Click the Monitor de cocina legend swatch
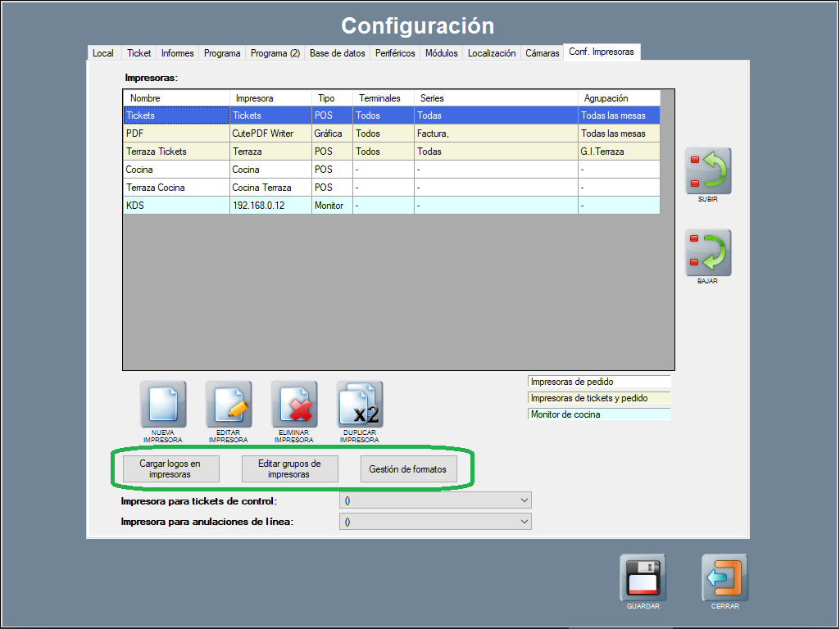Image resolution: width=840 pixels, height=629 pixels. point(599,414)
